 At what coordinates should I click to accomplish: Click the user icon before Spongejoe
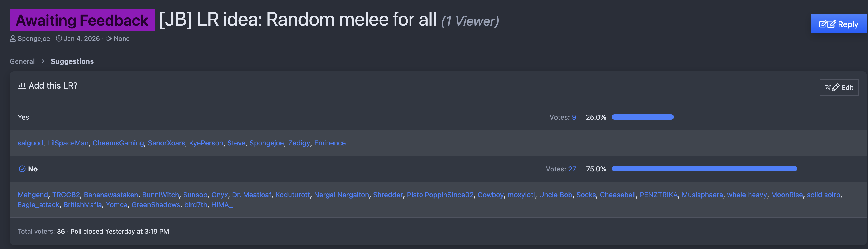(x=13, y=39)
